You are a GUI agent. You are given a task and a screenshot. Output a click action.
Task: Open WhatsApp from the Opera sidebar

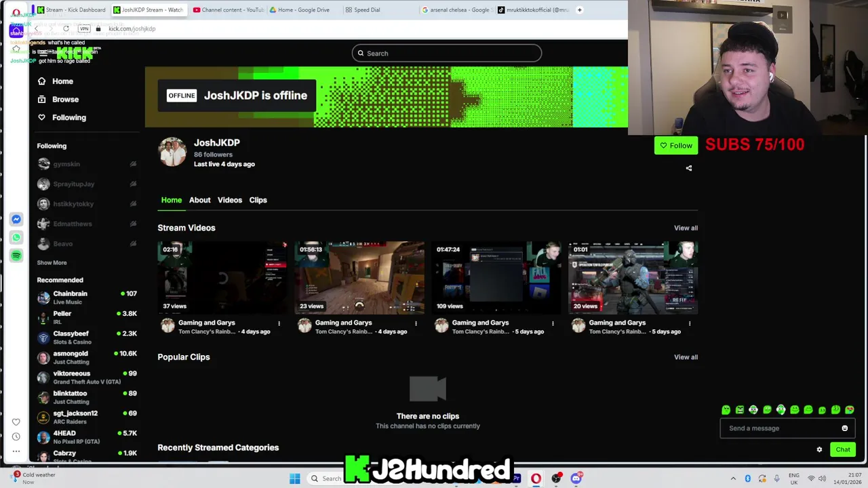16,237
